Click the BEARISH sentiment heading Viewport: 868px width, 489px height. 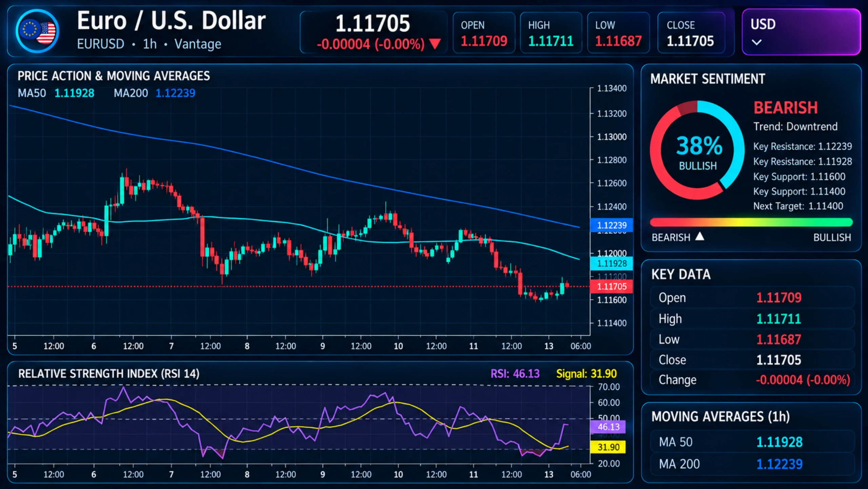(x=786, y=108)
